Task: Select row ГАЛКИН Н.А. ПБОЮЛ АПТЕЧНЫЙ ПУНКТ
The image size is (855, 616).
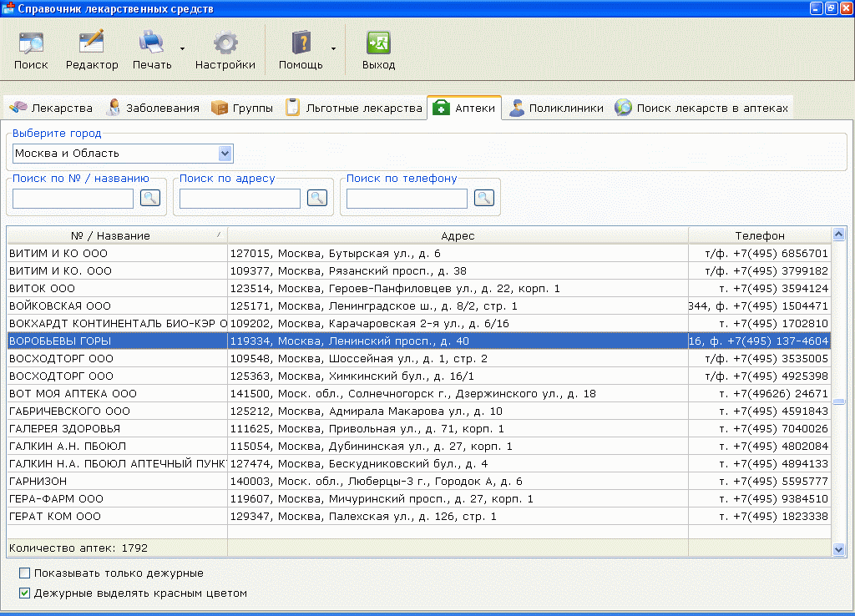Action: [x=419, y=463]
